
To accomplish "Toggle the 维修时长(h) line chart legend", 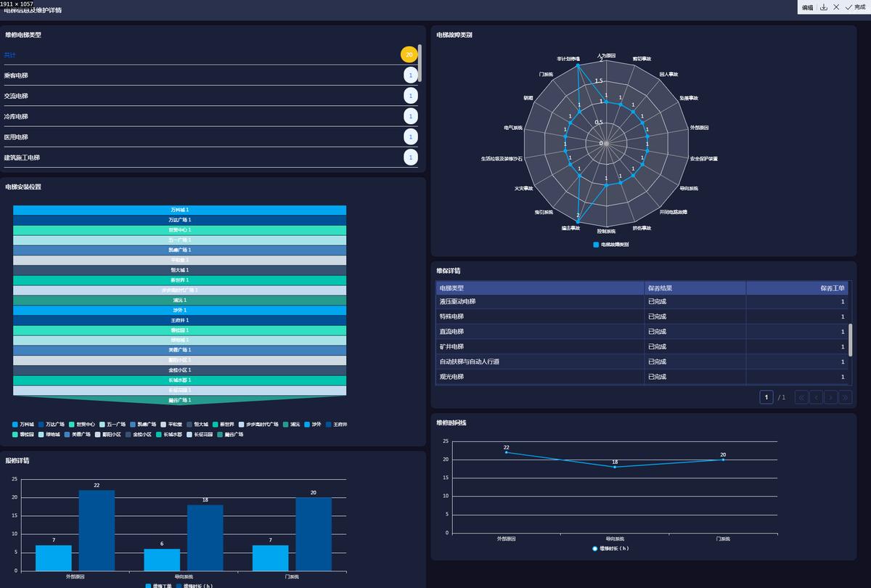I will 610,548.
